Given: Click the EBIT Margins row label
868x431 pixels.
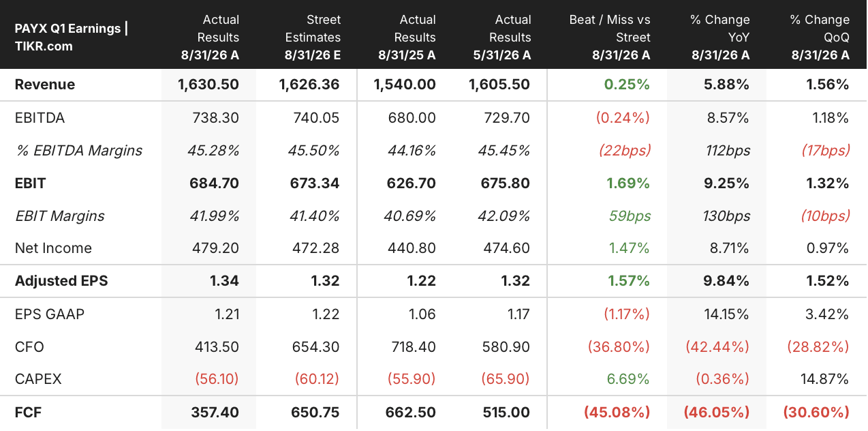Looking at the screenshot, I should pos(60,216).
